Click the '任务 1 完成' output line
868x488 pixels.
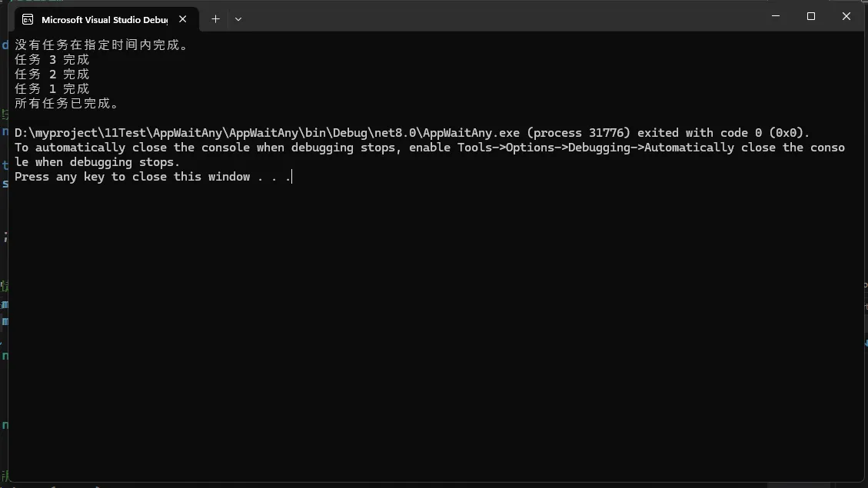[x=52, y=88]
